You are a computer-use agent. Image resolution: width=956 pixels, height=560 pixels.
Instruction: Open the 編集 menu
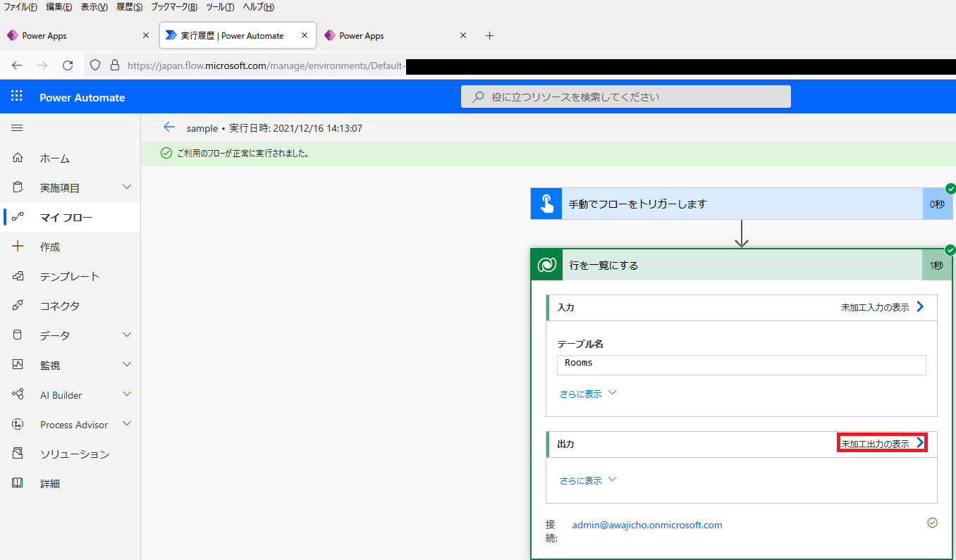click(x=59, y=7)
